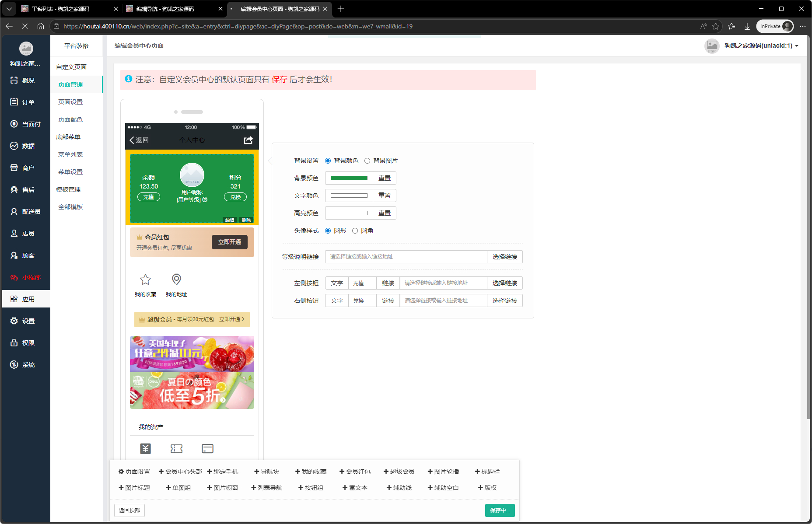Open the green background color swatch

349,178
